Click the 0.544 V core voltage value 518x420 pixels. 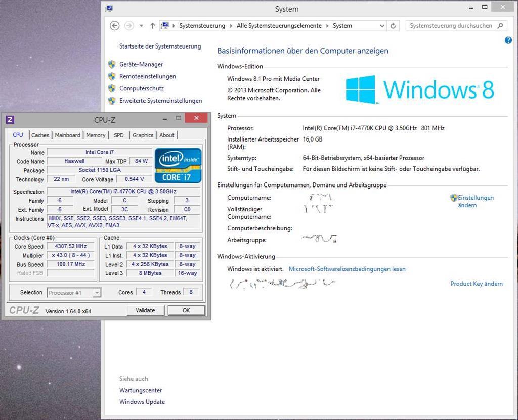(x=134, y=179)
